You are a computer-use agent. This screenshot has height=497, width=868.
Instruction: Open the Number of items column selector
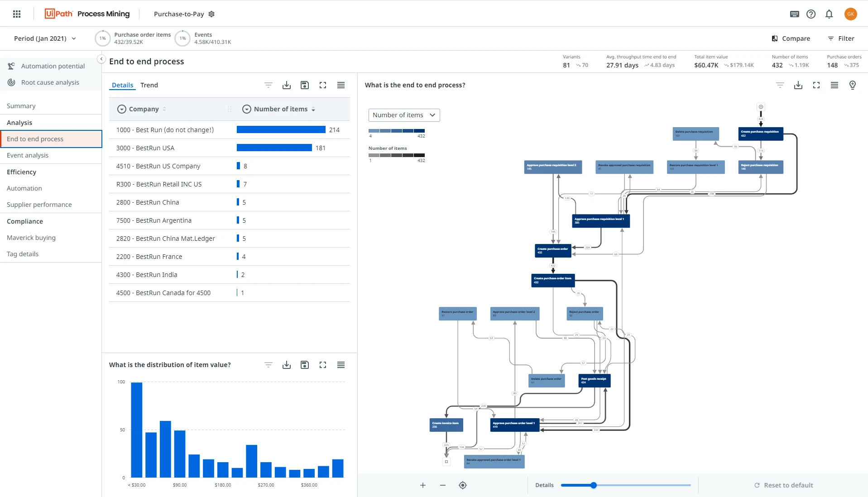click(x=247, y=109)
